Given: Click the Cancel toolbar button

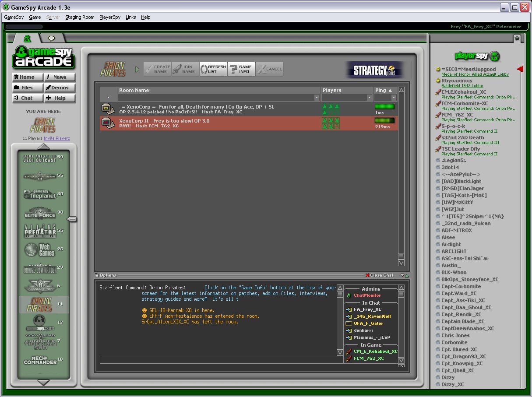Looking at the screenshot, I should coord(269,69).
